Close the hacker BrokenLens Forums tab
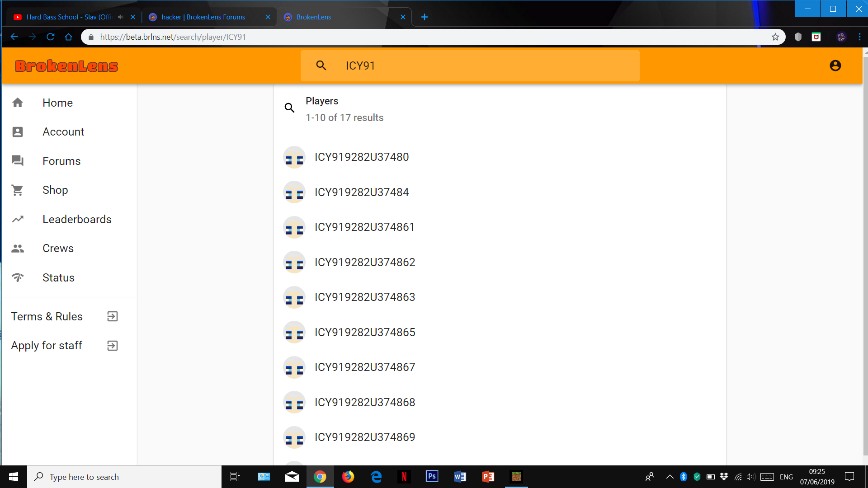Image resolution: width=868 pixels, height=488 pixels. click(x=268, y=17)
